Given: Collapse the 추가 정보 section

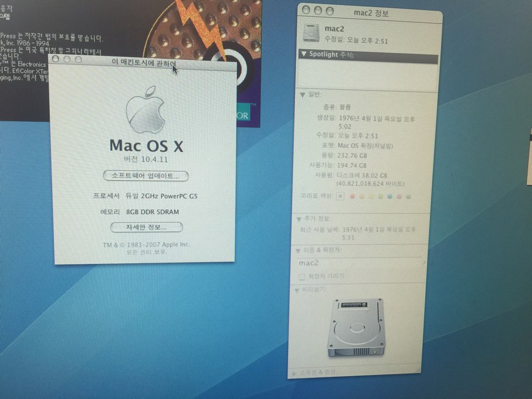Looking at the screenshot, I should (x=300, y=219).
